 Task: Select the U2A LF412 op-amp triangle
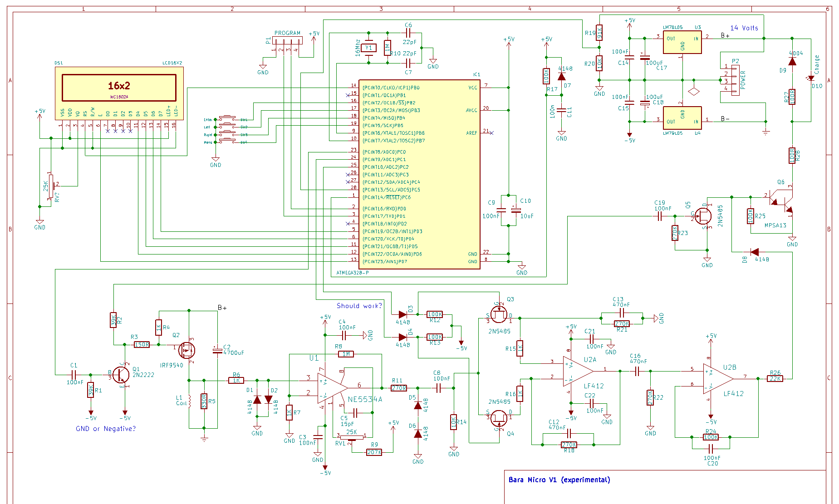[x=578, y=371]
